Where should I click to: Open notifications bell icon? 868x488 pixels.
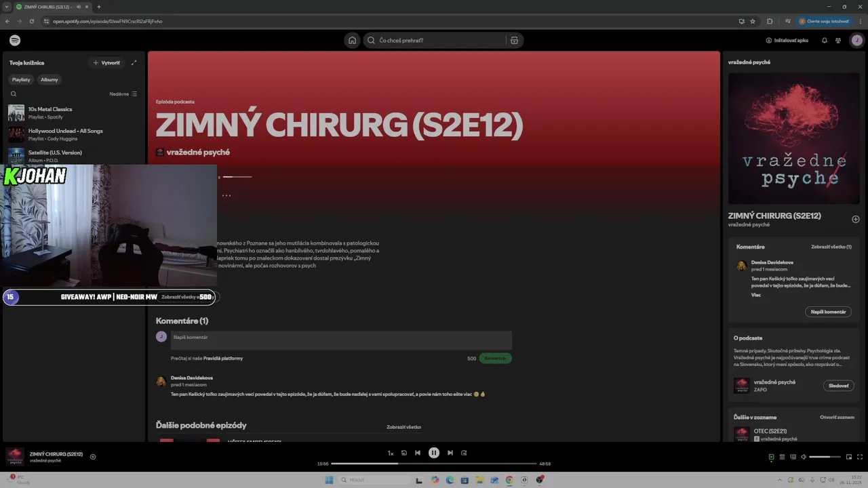pyautogui.click(x=825, y=40)
